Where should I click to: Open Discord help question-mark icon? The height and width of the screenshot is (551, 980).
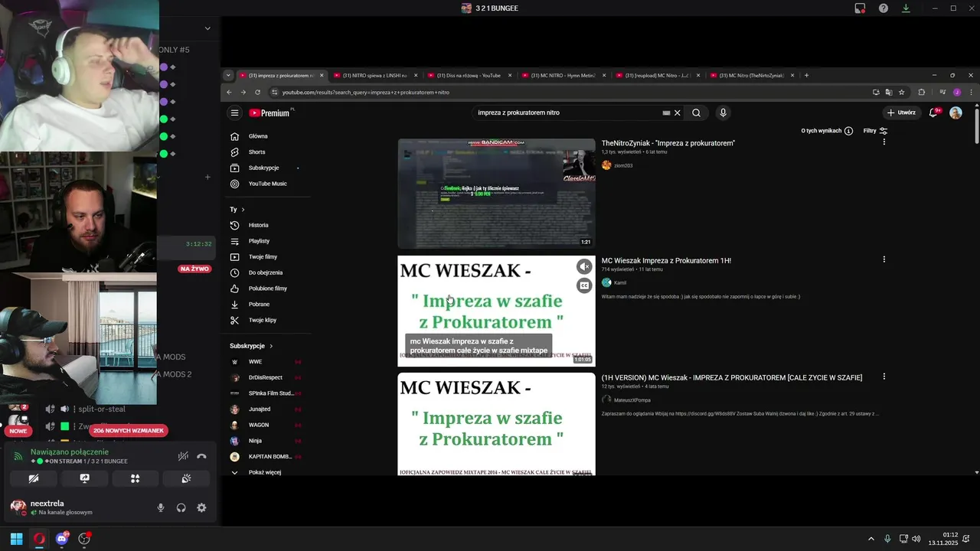coord(884,8)
